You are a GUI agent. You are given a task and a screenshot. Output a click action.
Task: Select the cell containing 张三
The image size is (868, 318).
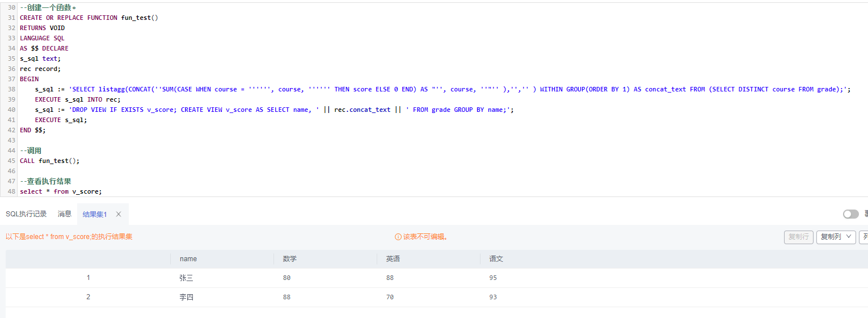[x=187, y=278]
